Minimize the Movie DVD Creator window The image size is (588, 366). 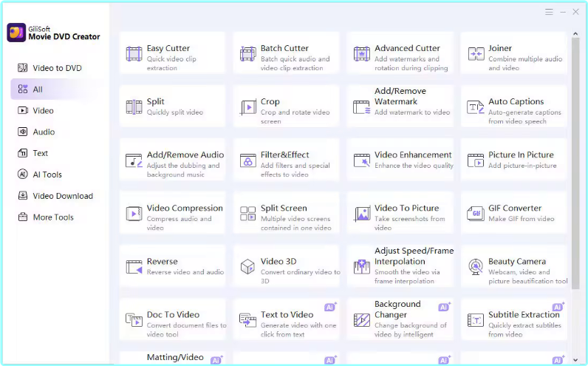coord(563,12)
